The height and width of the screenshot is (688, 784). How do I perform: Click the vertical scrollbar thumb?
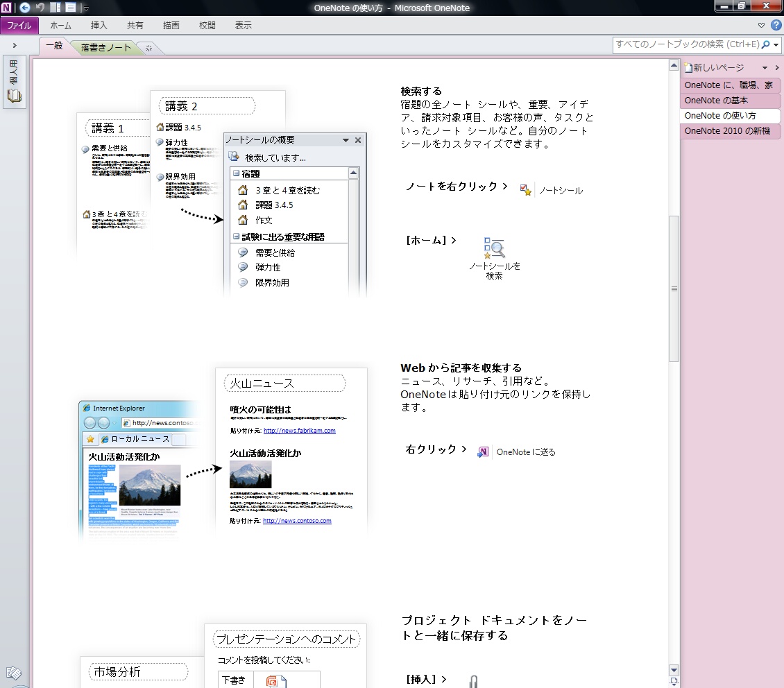674,289
